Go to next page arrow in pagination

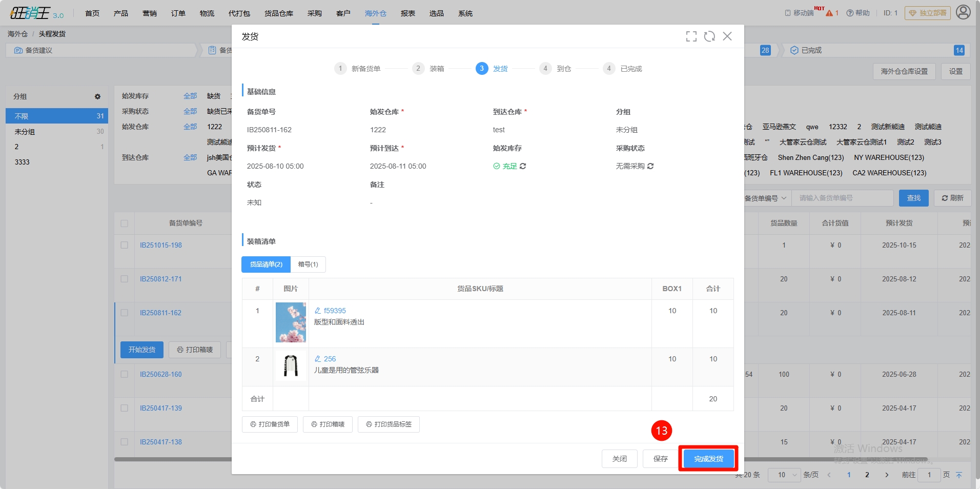(887, 475)
